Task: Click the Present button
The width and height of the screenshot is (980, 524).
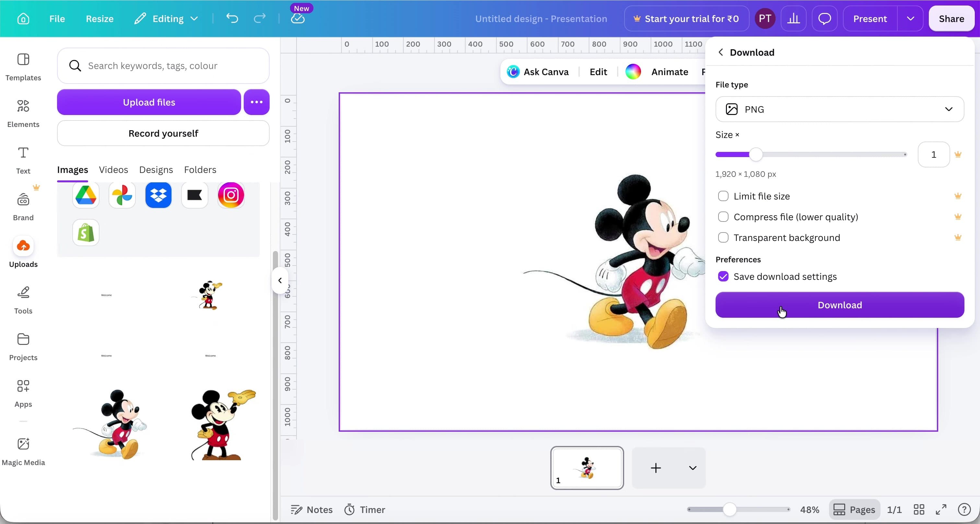Action: 870,19
